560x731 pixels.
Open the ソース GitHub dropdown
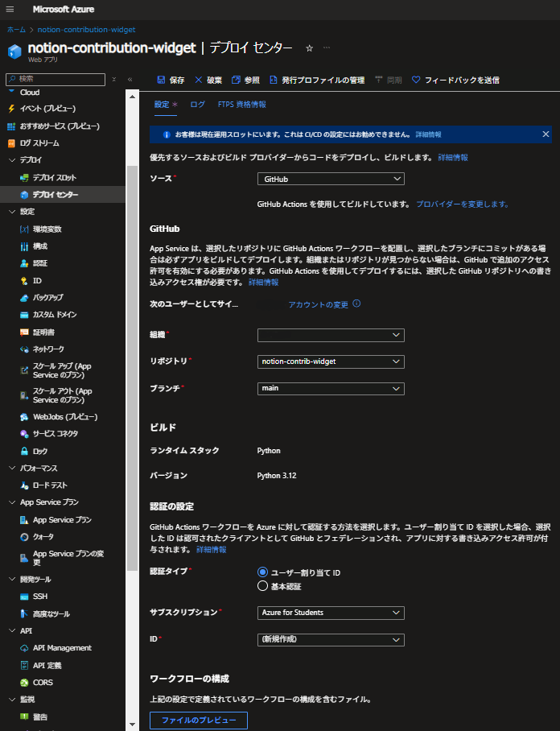click(331, 179)
